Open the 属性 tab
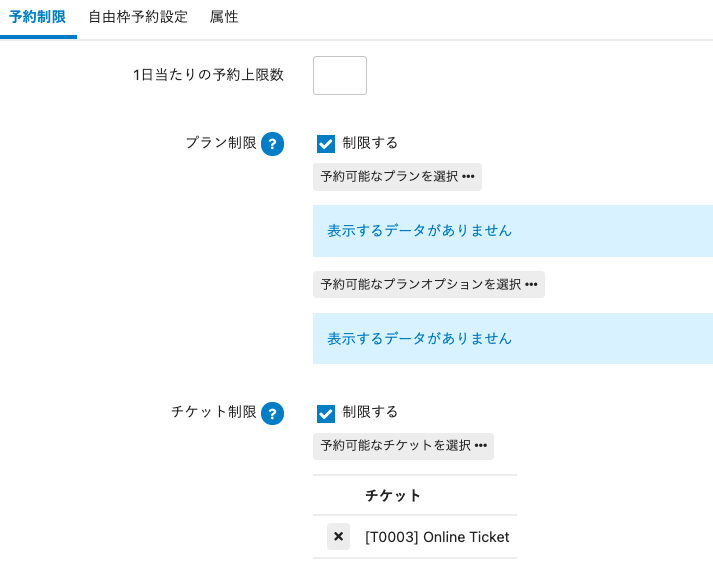713x572 pixels. pyautogui.click(x=224, y=17)
